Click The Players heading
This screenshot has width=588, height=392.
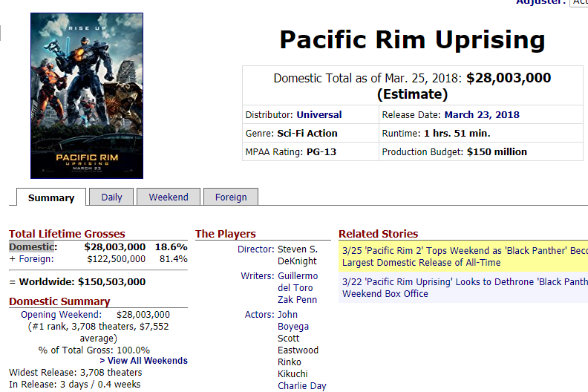pos(226,234)
